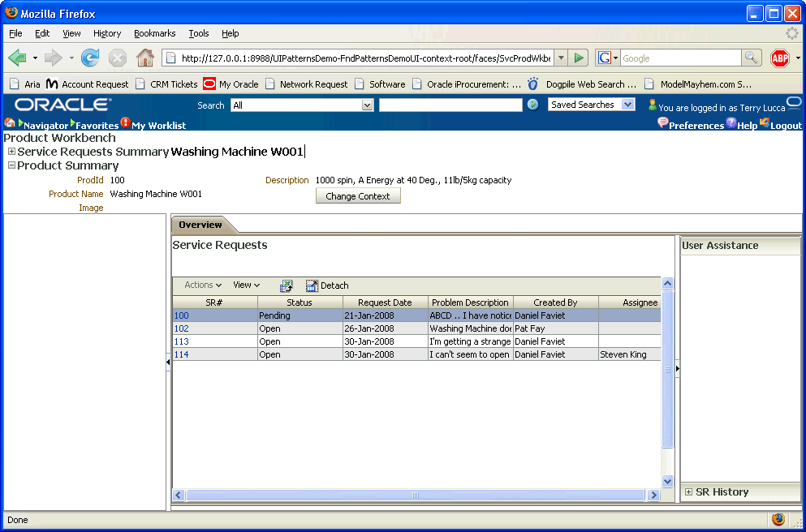The image size is (806, 532).
Task: Open Favorites in the Oracle header
Action: click(97, 126)
